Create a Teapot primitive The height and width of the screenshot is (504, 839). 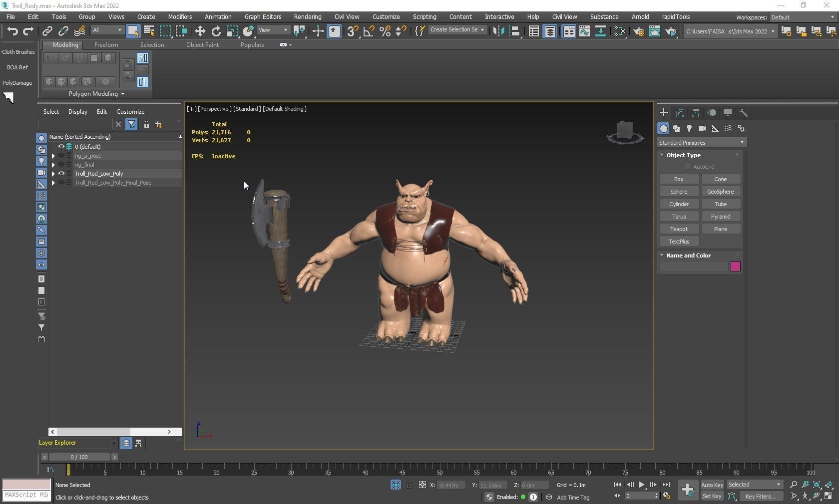click(x=679, y=229)
